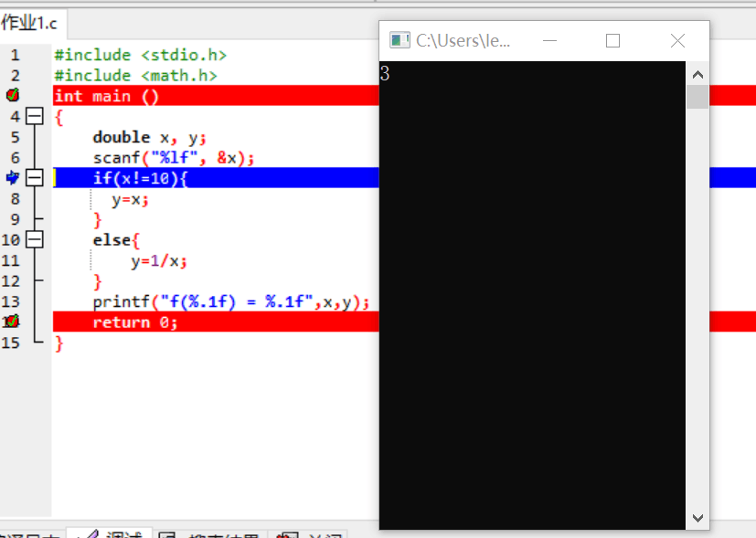
Task: Click line number 2 in the gutter
Action: coord(15,76)
